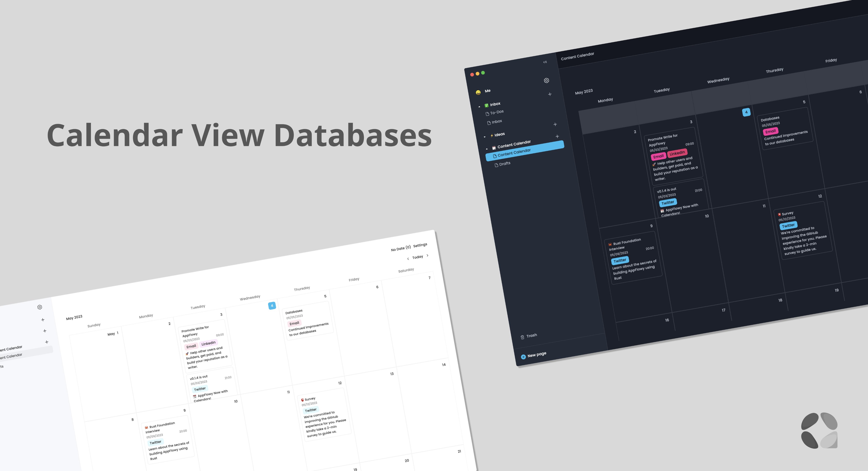Open the light window's gear settings icon
This screenshot has width=868, height=471.
(40, 307)
